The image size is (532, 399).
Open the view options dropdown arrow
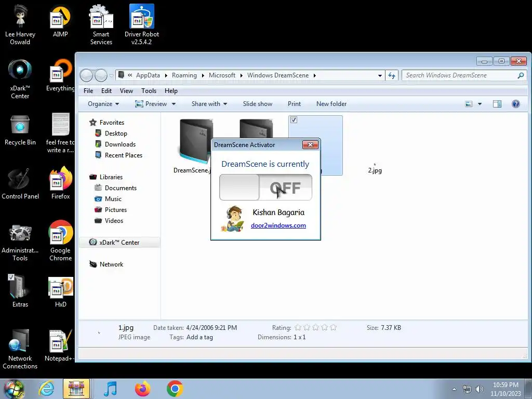click(480, 104)
